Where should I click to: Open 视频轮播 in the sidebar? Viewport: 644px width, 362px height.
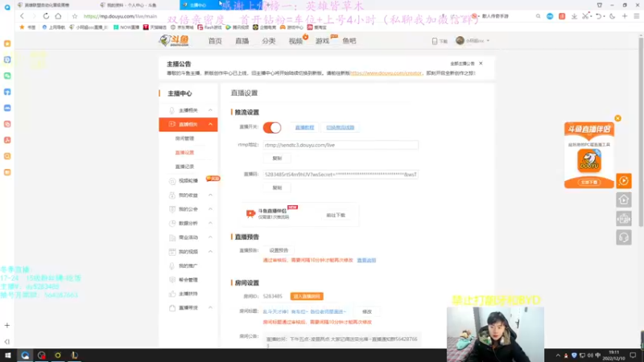click(x=188, y=180)
